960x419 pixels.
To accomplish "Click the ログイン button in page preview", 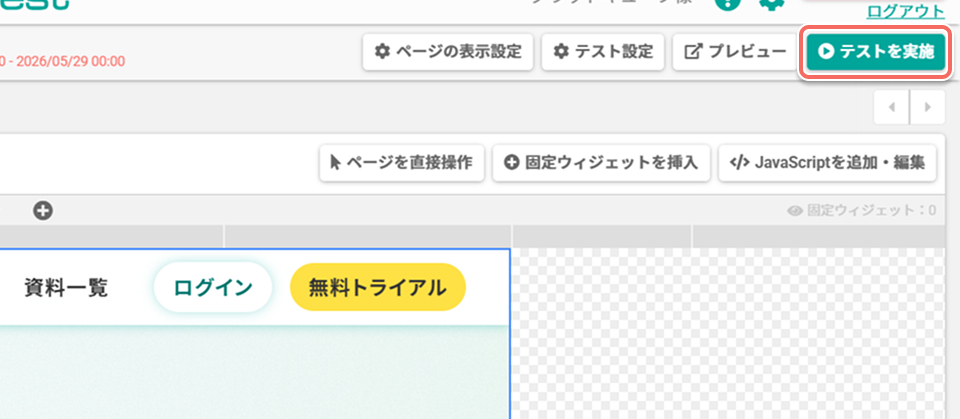I will (x=212, y=287).
